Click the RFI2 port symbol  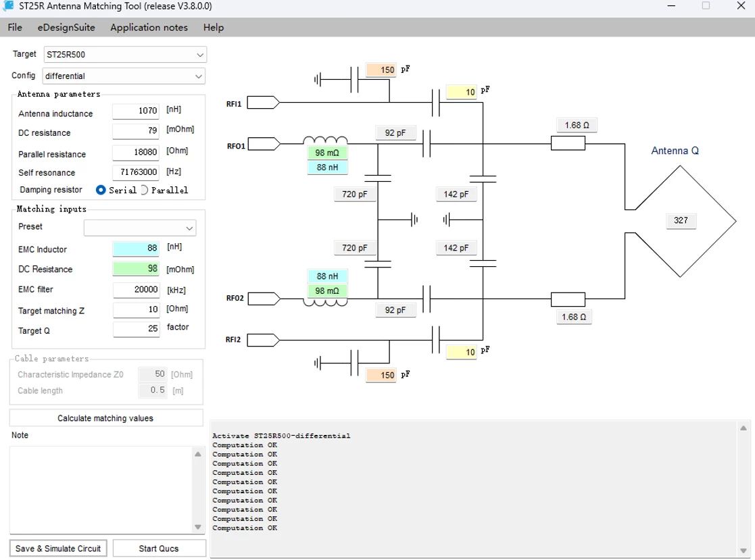click(x=264, y=340)
